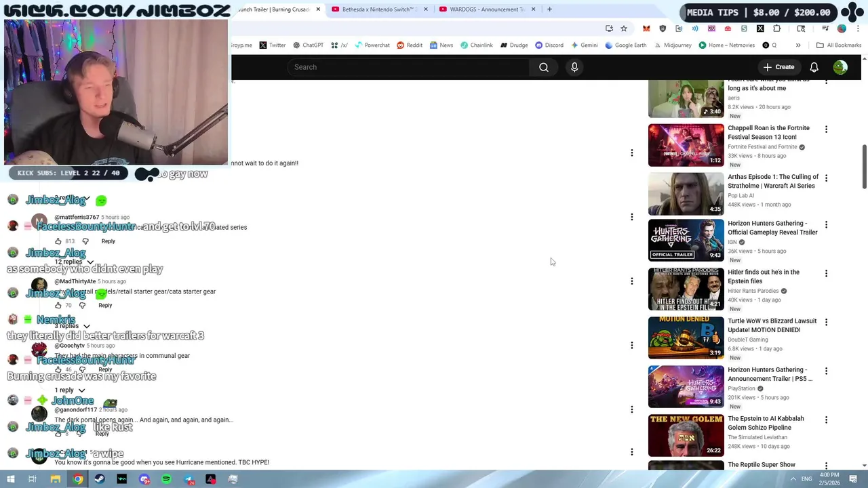Switch to the Bethesda x Nintendo Switch tab
Viewport: 868px width, 488px height.
coord(380,9)
